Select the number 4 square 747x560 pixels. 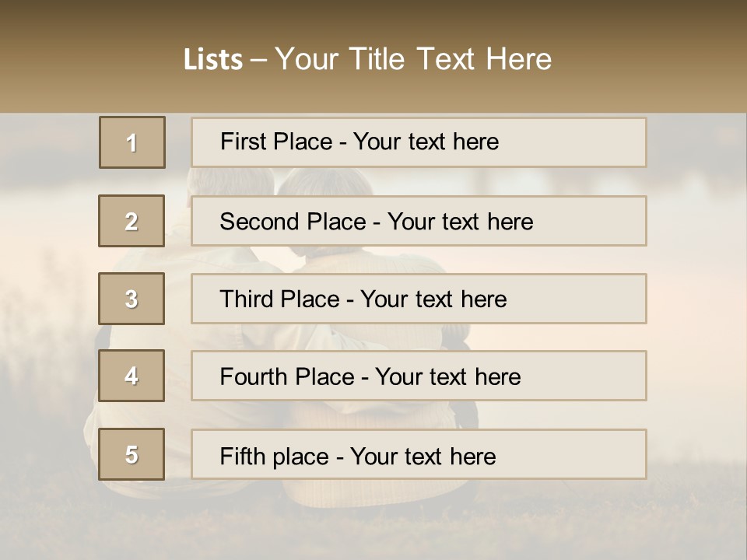click(x=132, y=376)
